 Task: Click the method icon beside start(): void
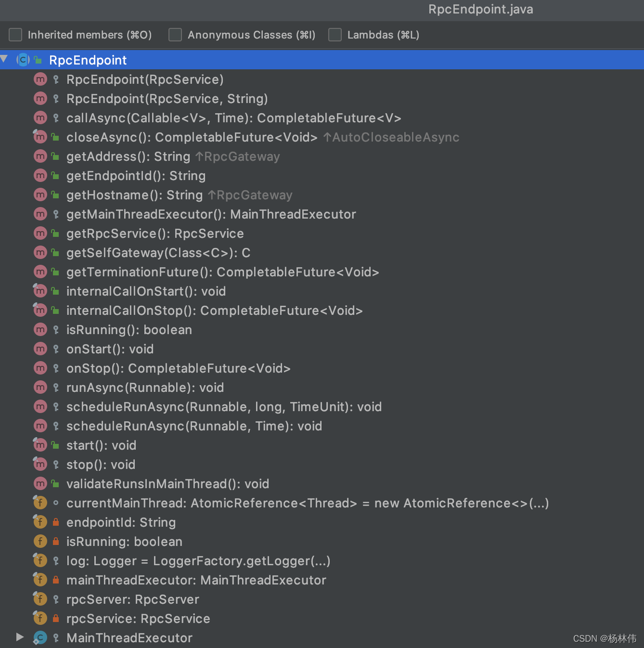pos(40,445)
